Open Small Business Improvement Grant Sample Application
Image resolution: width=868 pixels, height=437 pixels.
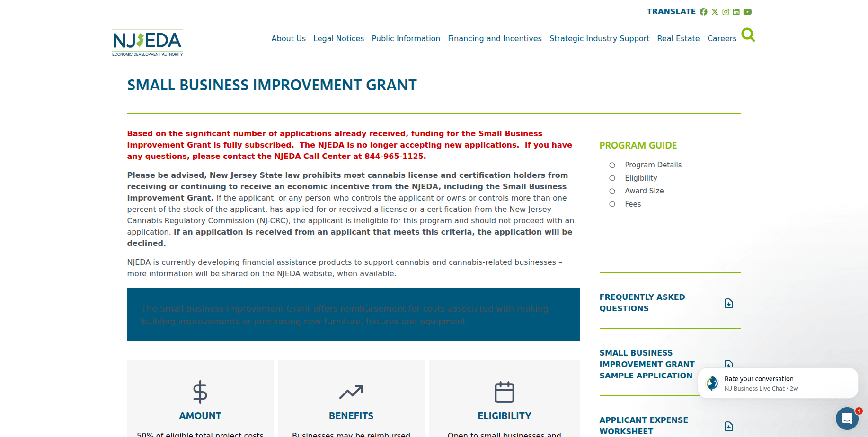(647, 364)
